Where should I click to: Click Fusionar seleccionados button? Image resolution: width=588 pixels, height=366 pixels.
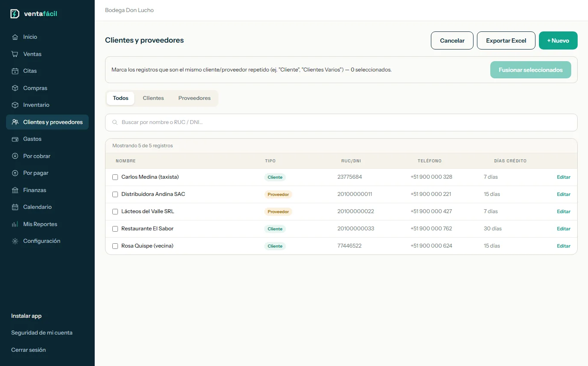[531, 70]
